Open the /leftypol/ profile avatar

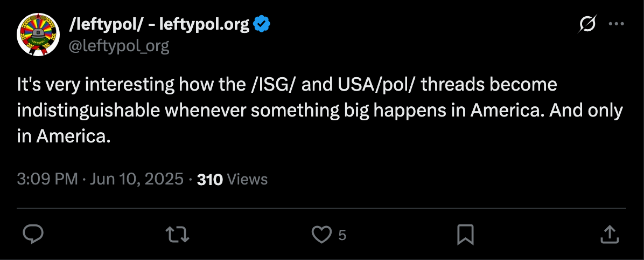point(38,35)
